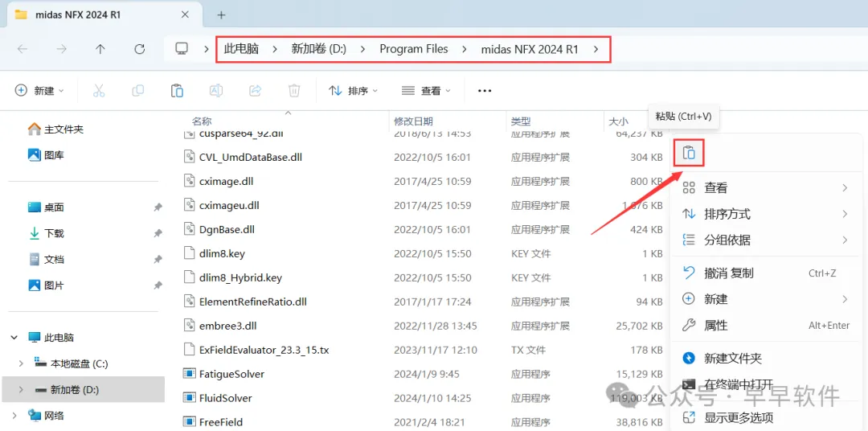Click the midas NFX 2024 R1 tab
868x431 pixels.
[x=104, y=15]
